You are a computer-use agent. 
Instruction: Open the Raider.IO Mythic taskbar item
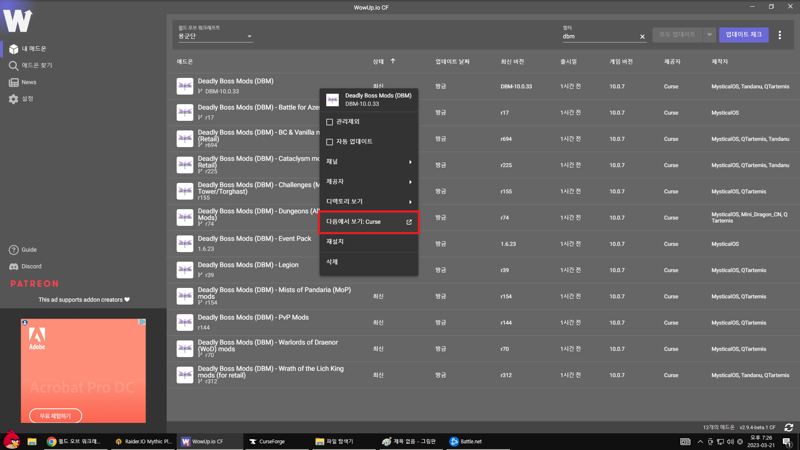point(143,442)
